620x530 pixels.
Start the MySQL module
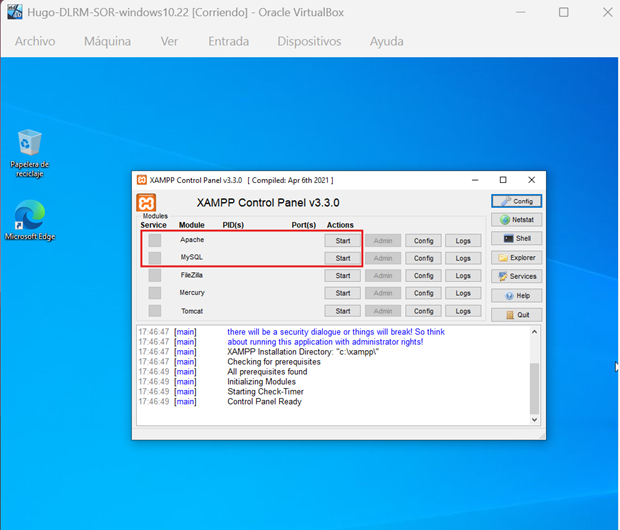click(342, 258)
